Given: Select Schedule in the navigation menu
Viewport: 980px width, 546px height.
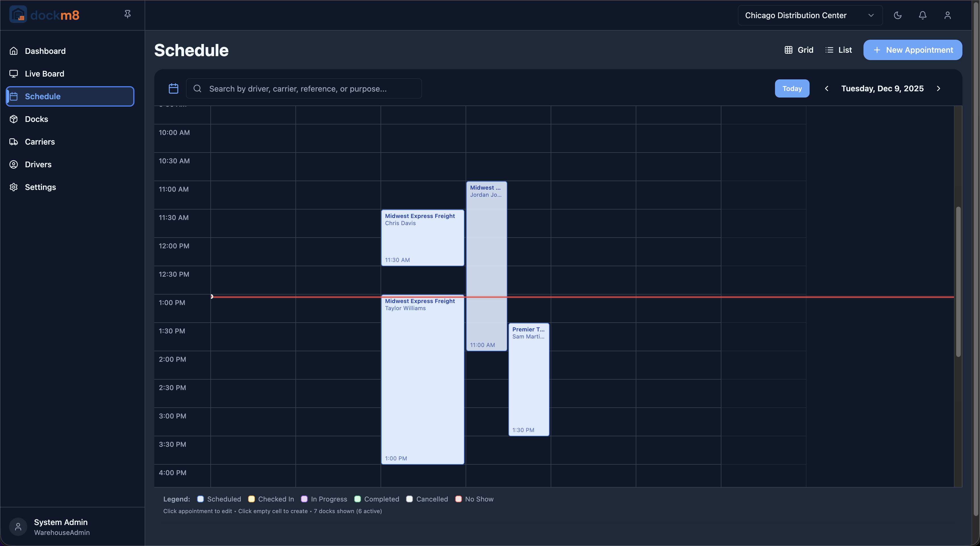Looking at the screenshot, I should (x=43, y=96).
